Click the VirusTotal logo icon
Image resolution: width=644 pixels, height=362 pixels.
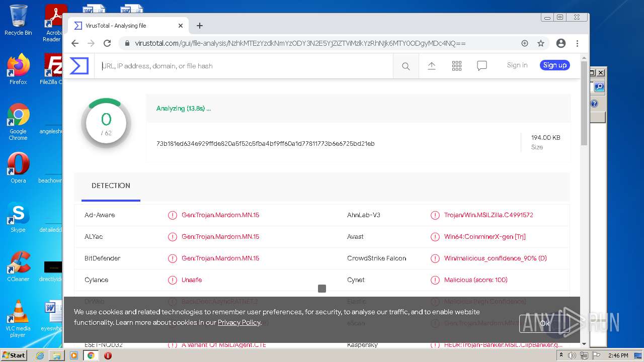[x=79, y=66]
